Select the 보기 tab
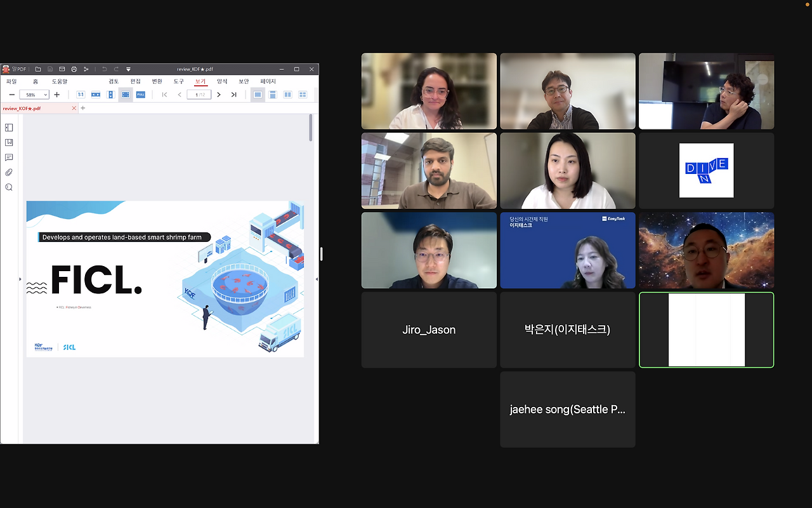The image size is (812, 508). click(200, 81)
